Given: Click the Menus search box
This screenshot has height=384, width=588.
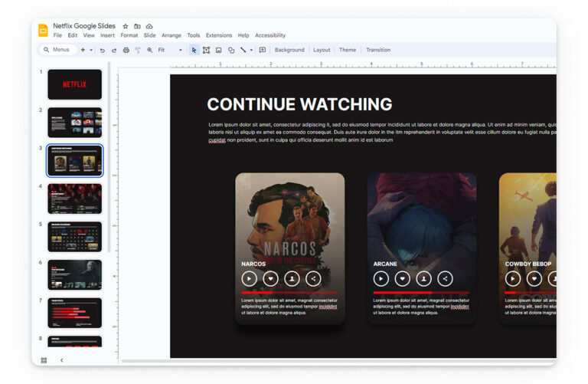Looking at the screenshot, I should pos(57,50).
